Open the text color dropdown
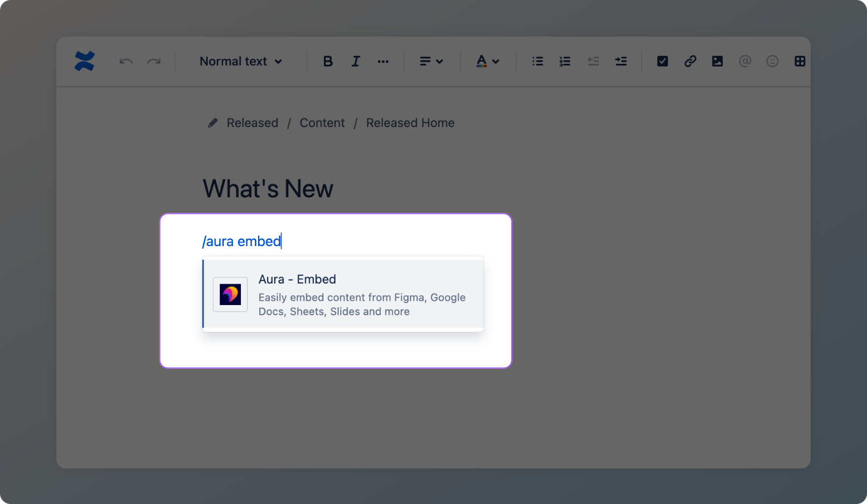 pos(488,62)
